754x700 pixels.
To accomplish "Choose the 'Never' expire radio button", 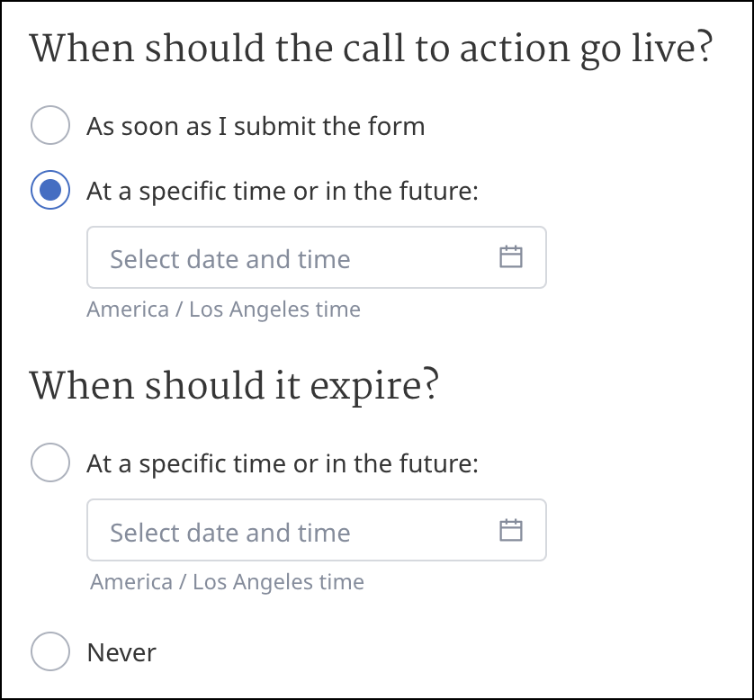I will (x=50, y=651).
